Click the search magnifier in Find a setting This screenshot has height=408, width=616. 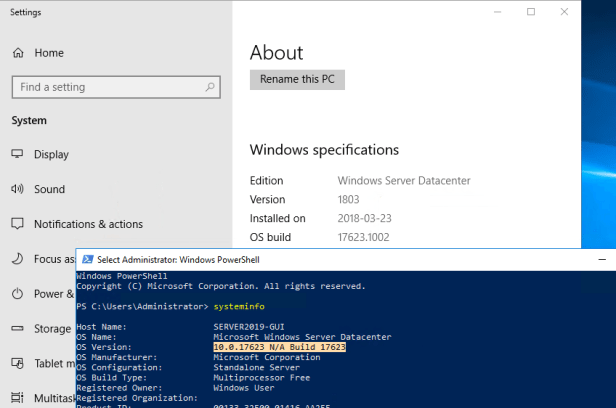(210, 87)
